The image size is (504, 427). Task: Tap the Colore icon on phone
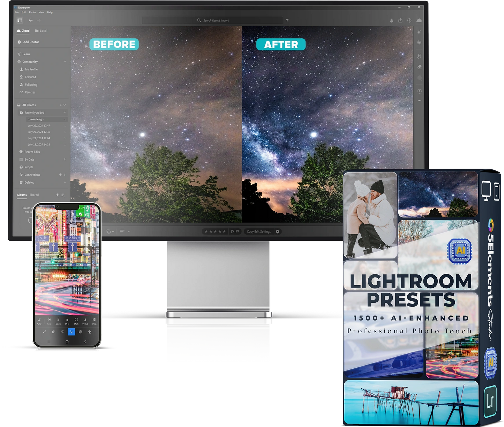click(58, 321)
